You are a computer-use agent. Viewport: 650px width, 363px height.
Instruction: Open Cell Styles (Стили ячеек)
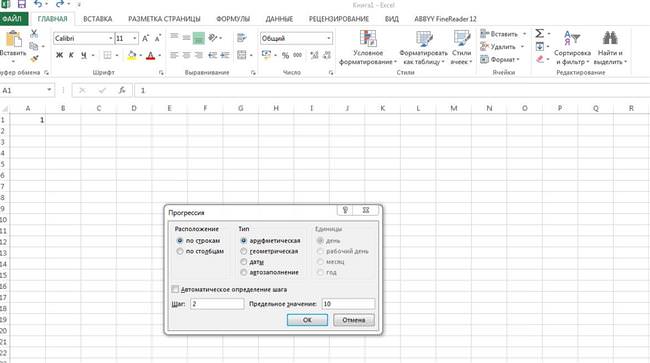point(461,48)
